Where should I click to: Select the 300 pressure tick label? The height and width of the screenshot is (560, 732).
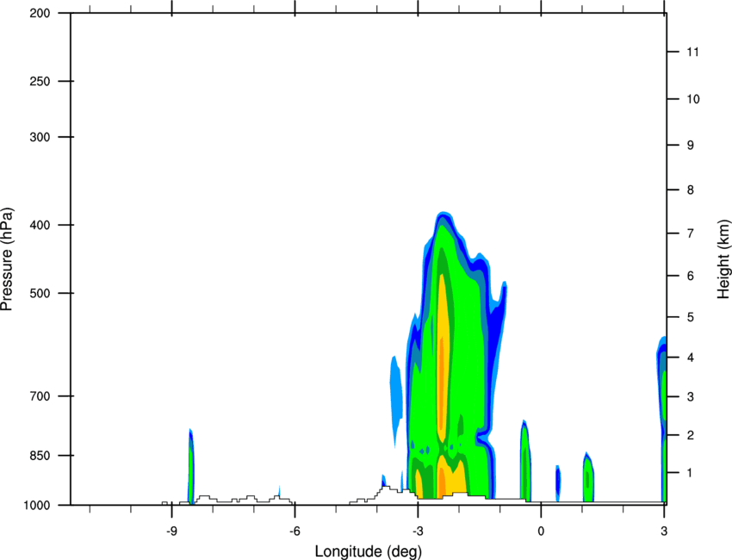(40, 137)
